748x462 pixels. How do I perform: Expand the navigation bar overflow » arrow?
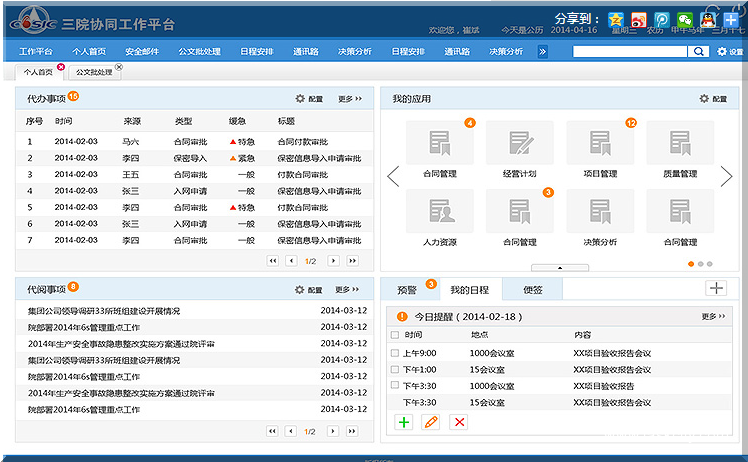click(x=543, y=51)
